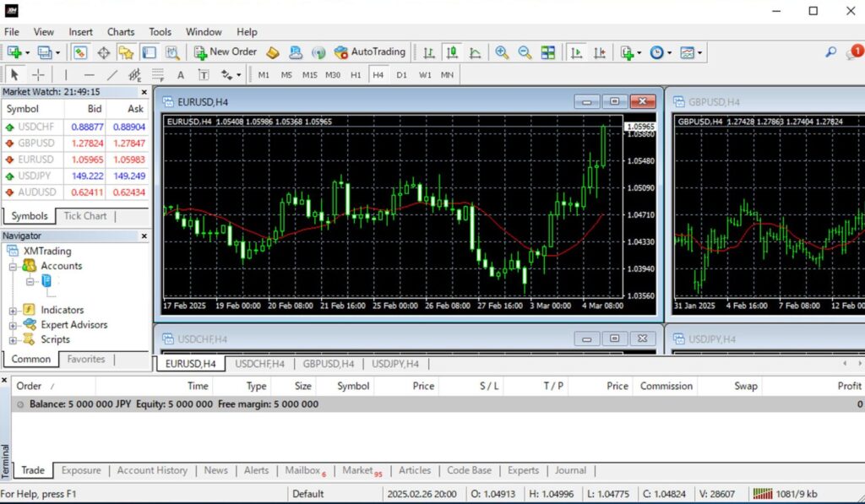Toggle AutoTrading on or off

(x=370, y=51)
